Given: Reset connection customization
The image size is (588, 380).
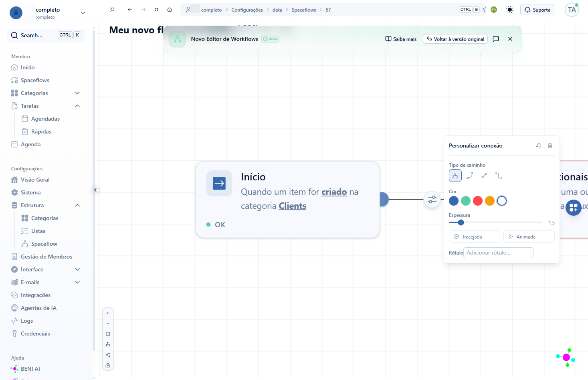Looking at the screenshot, I should click(x=539, y=146).
